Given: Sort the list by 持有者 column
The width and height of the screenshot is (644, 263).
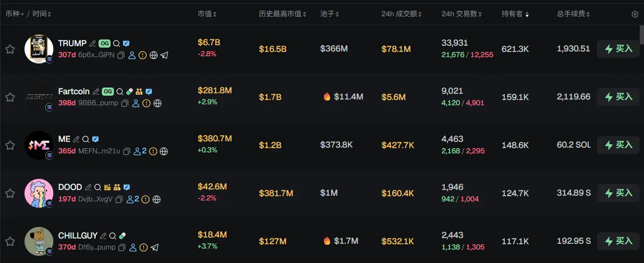Looking at the screenshot, I should (x=515, y=14).
